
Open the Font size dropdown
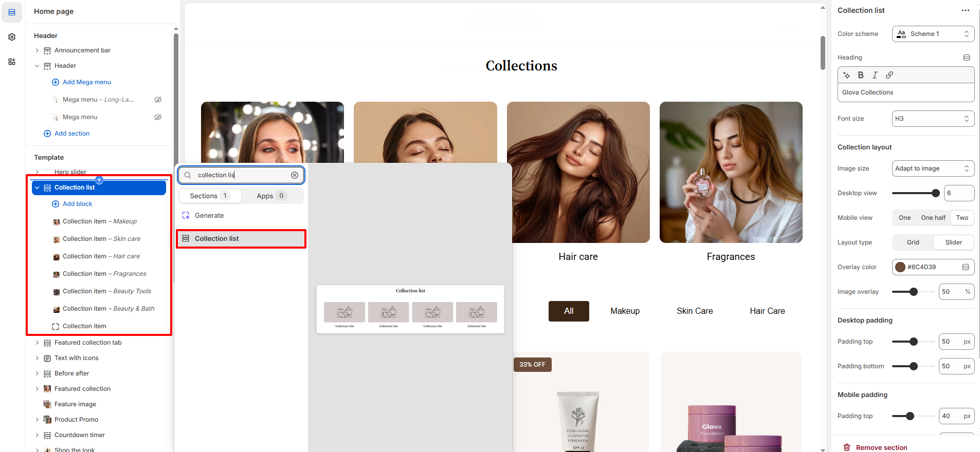(x=933, y=119)
